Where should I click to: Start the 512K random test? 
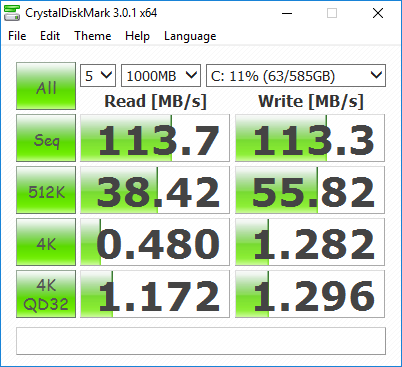click(46, 190)
